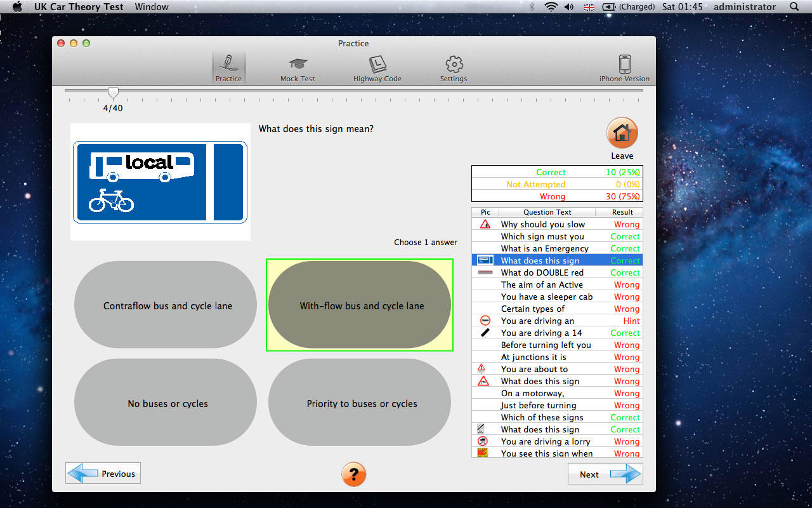Click the orange question mark help icon
812x508 pixels.
coord(354,474)
